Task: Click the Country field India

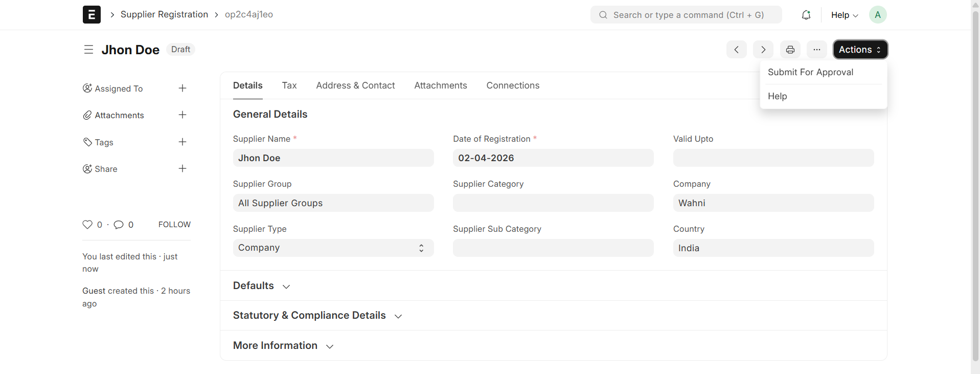Action: coord(773,248)
